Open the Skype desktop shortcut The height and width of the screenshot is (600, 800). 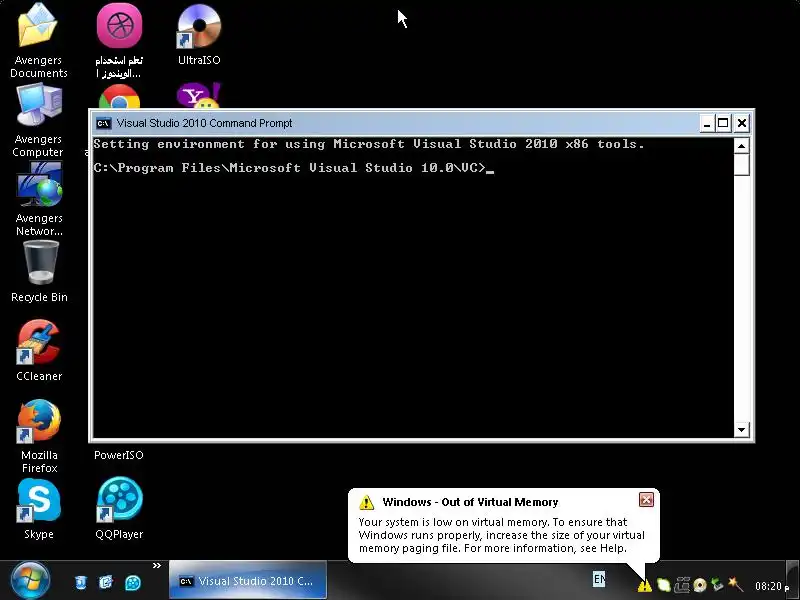tap(39, 500)
